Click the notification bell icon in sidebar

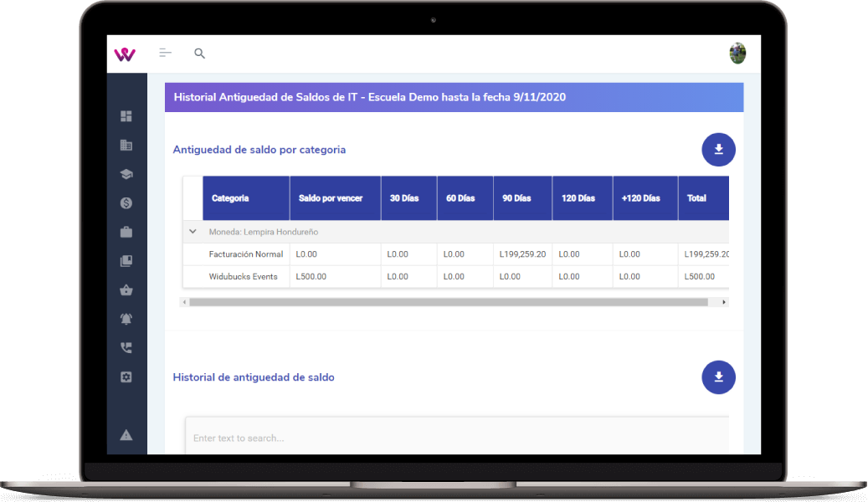126,320
